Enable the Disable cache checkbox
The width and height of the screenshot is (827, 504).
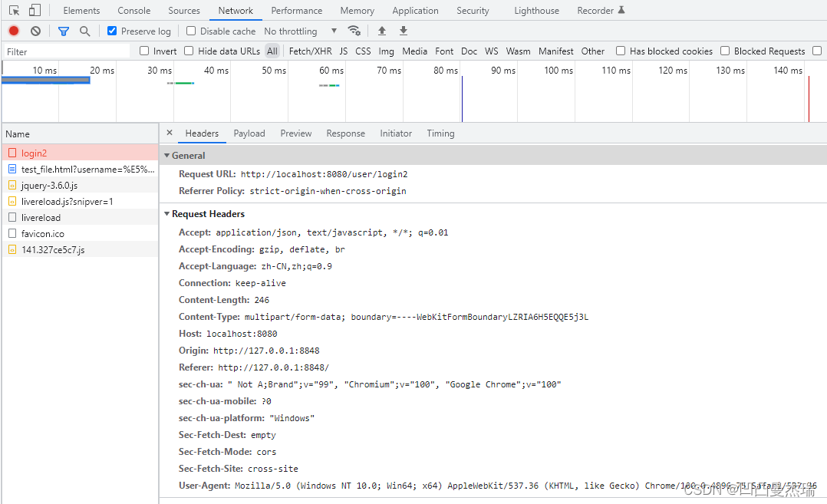(191, 31)
